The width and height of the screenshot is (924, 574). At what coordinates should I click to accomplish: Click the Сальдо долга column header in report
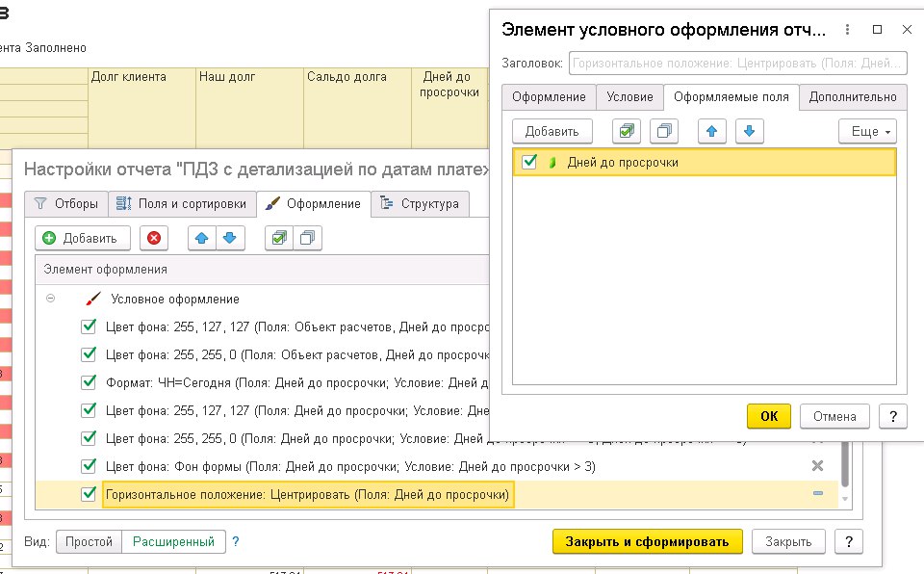pos(358,107)
